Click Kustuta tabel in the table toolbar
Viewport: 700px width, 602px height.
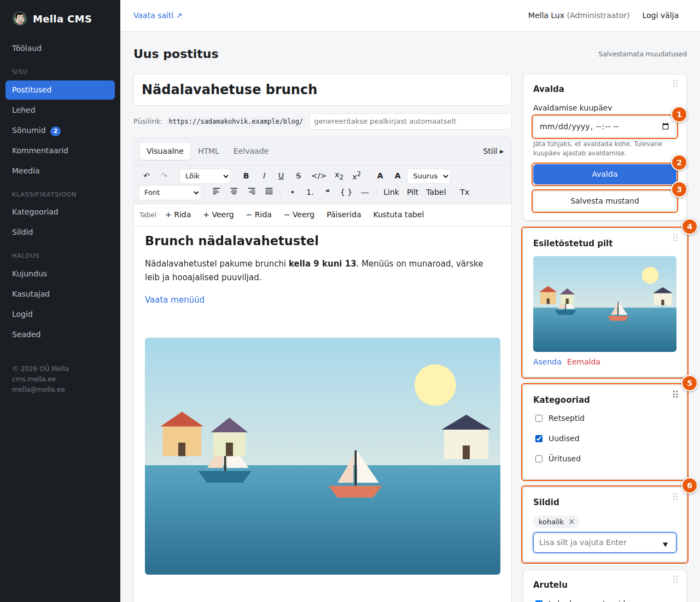(399, 215)
